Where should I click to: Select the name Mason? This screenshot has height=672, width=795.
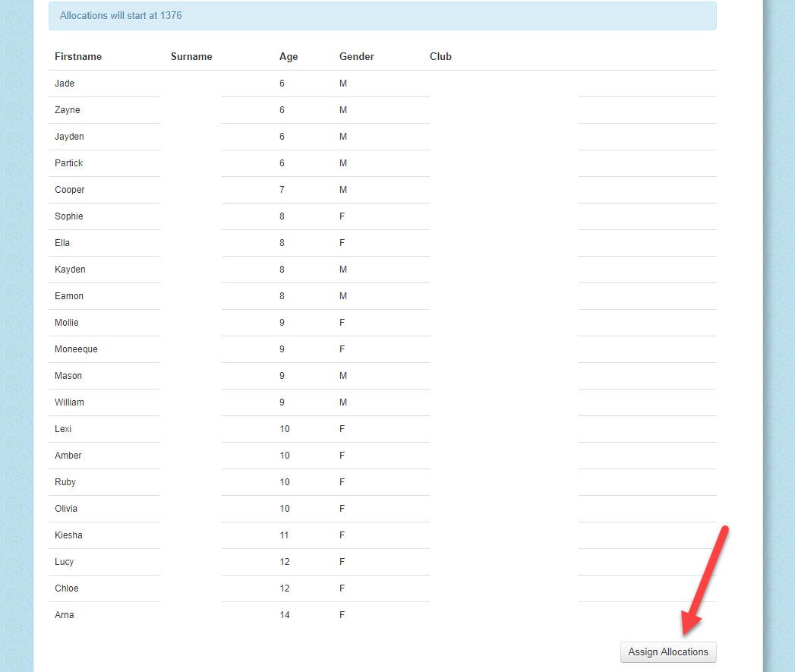68,375
